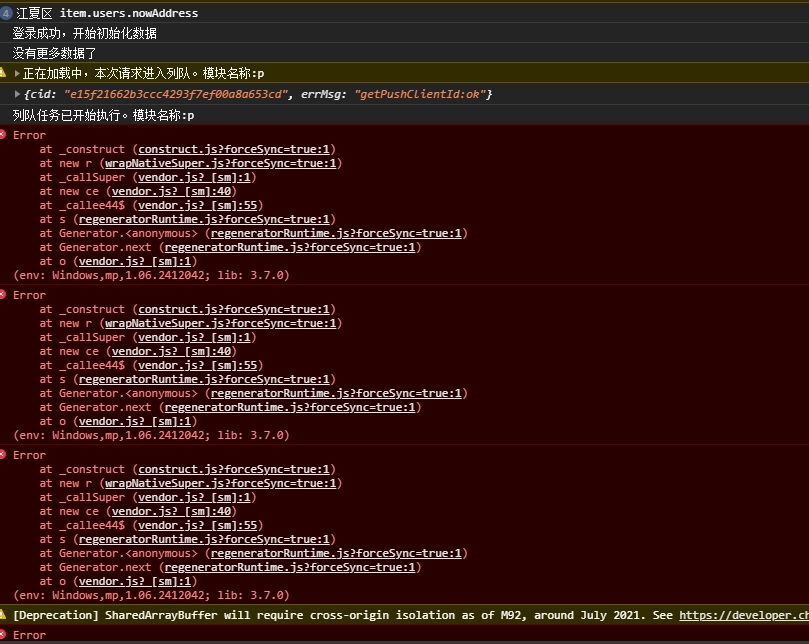Open vendor.js [sm]:40 link in first error
This screenshot has height=644, width=809.
click(170, 191)
